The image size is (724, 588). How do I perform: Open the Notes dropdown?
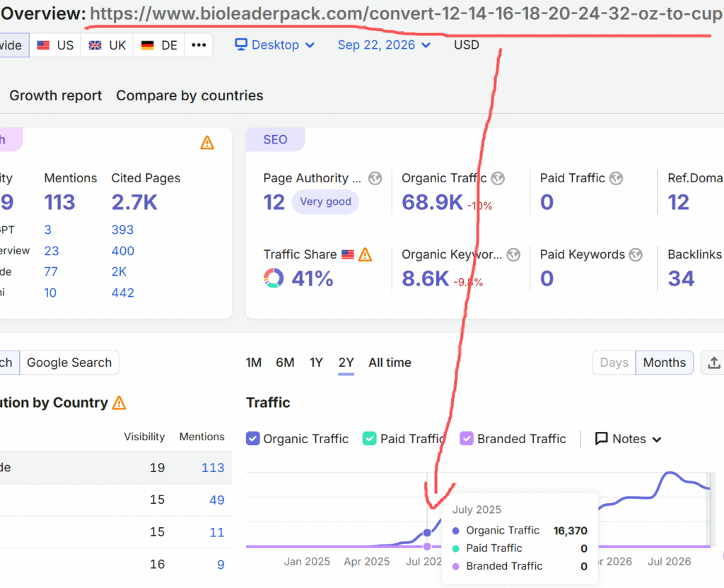629,439
